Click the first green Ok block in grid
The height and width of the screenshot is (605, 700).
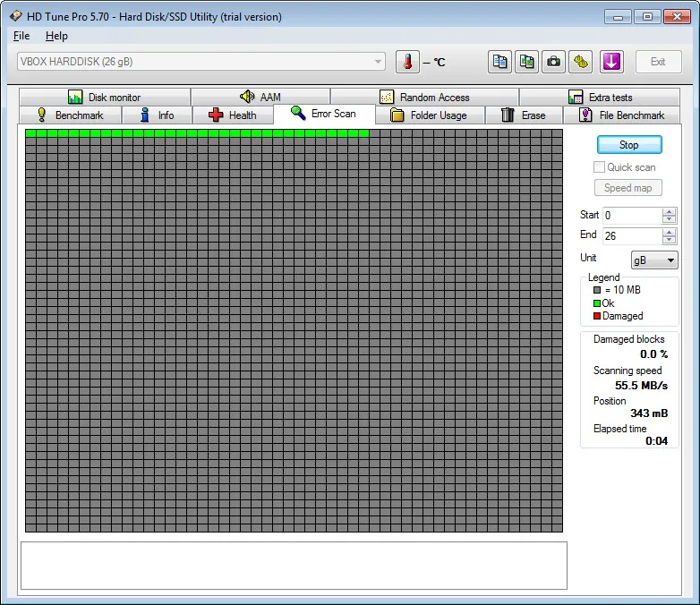[30, 133]
